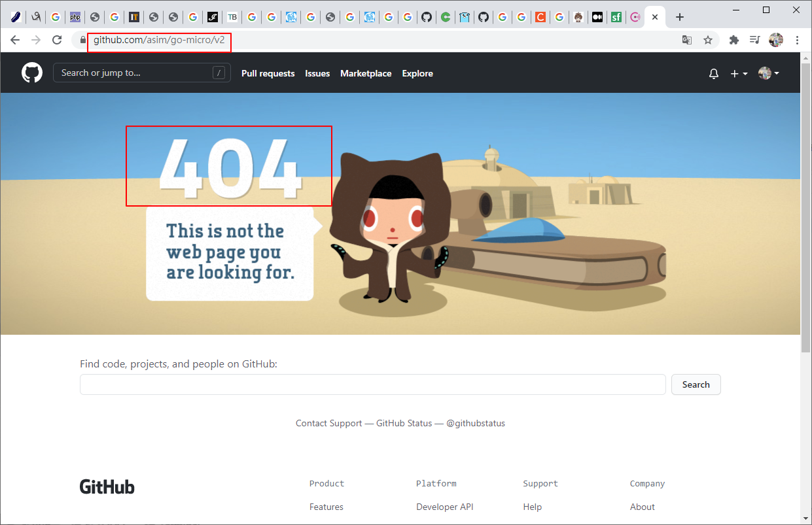Bookmark this page with the star
The image size is (812, 525).
pos(708,40)
